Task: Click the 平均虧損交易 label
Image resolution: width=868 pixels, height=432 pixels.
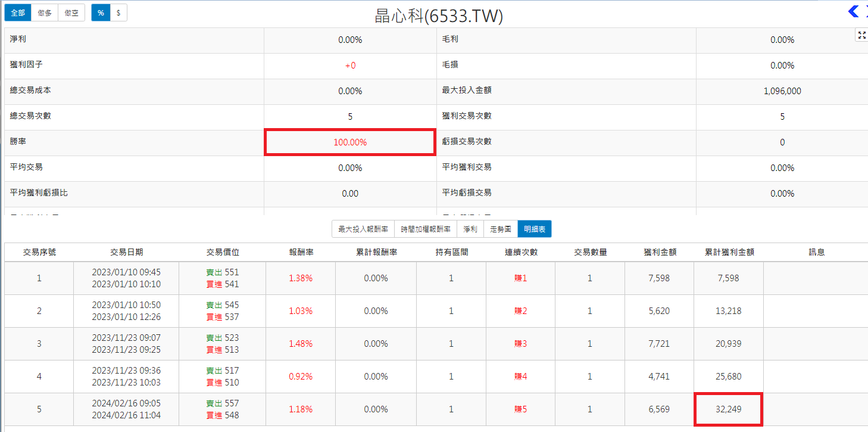Action: pyautogui.click(x=467, y=193)
